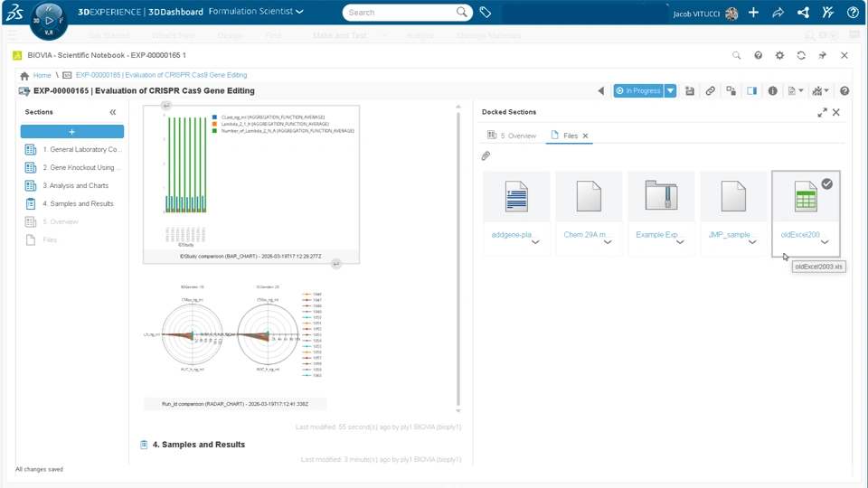Viewport: 868px width, 488px height.
Task: Click the save icon in experiment toolbar
Action: pyautogui.click(x=690, y=90)
